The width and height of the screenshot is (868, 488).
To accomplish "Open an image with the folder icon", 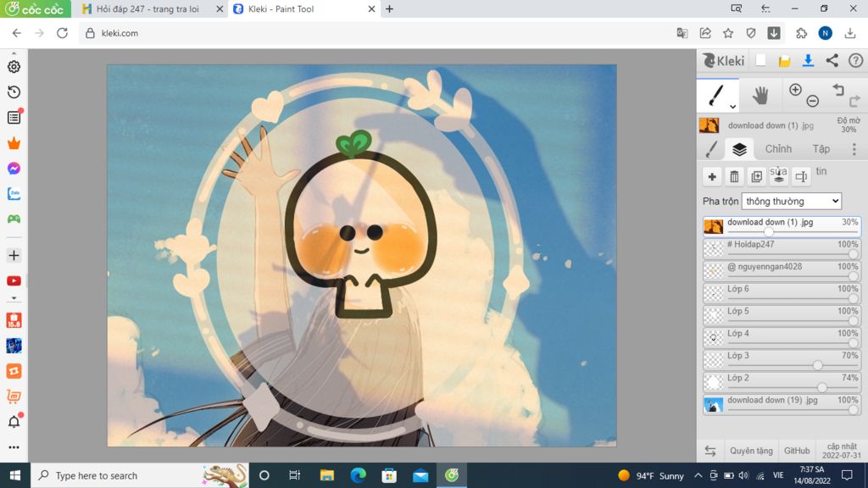I will click(x=784, y=61).
